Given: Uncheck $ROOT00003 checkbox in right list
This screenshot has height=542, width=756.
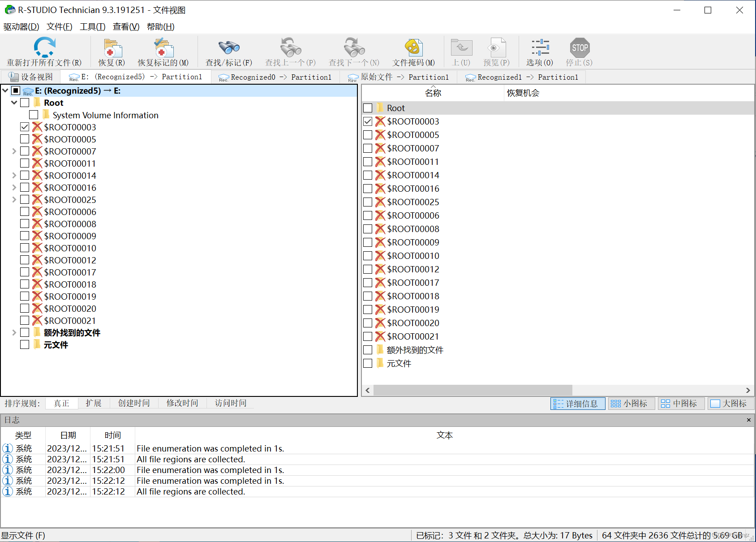Looking at the screenshot, I should 368,121.
